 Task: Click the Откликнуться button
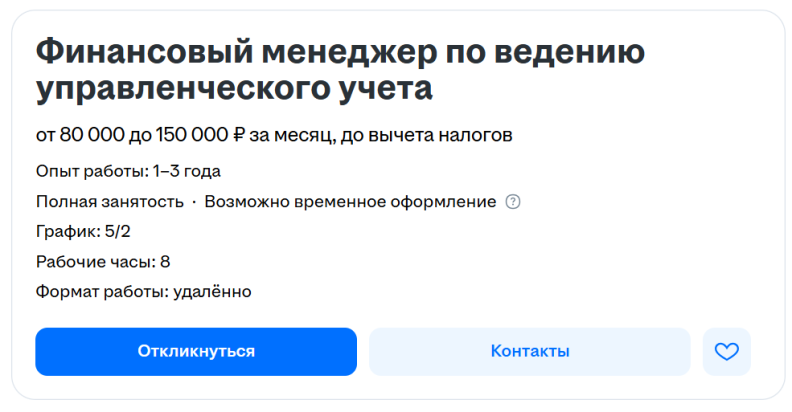point(196,351)
